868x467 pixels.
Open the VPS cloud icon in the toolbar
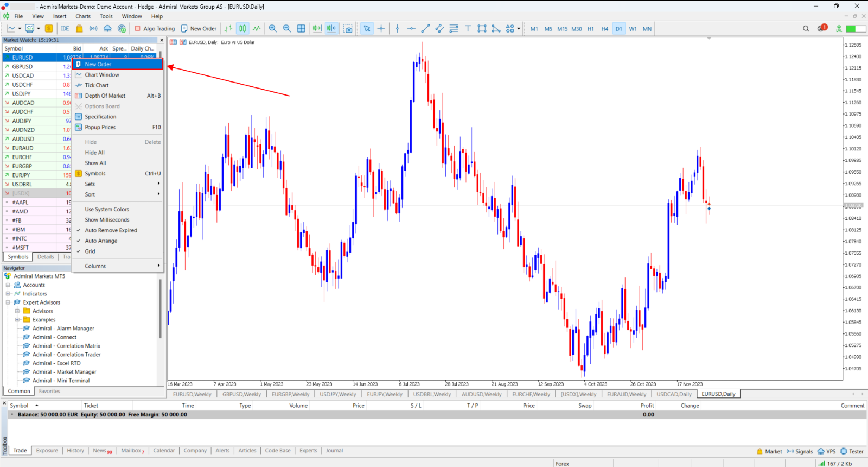107,29
